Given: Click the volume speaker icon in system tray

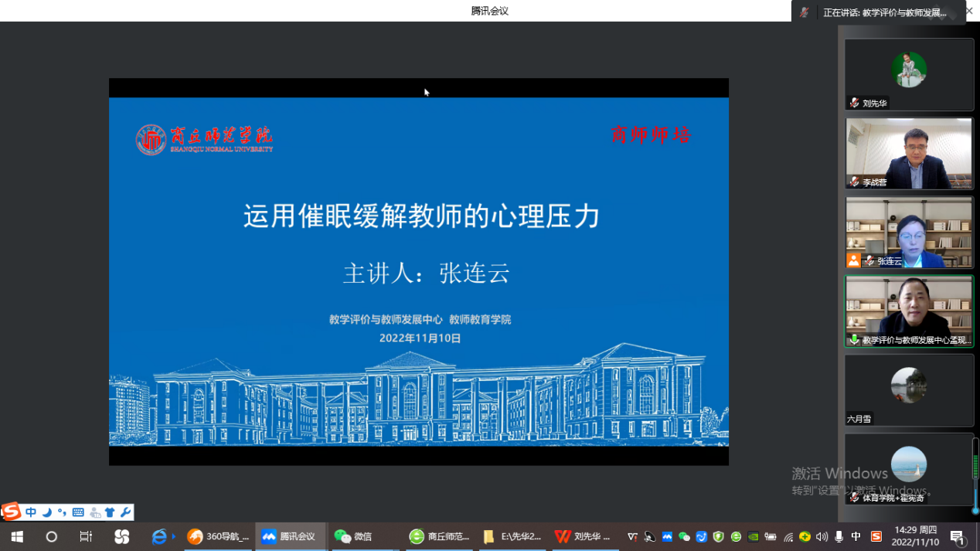Looking at the screenshot, I should tap(822, 536).
